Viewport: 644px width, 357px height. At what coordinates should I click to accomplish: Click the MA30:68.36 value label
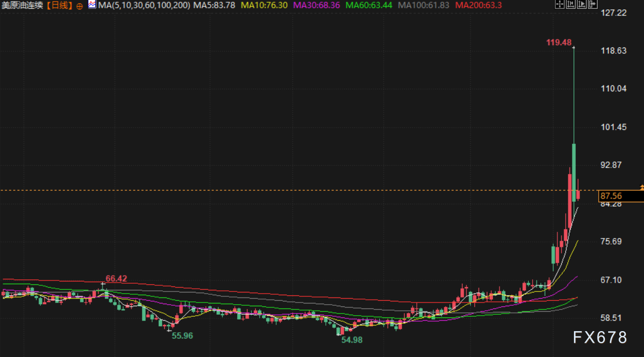coord(316,6)
